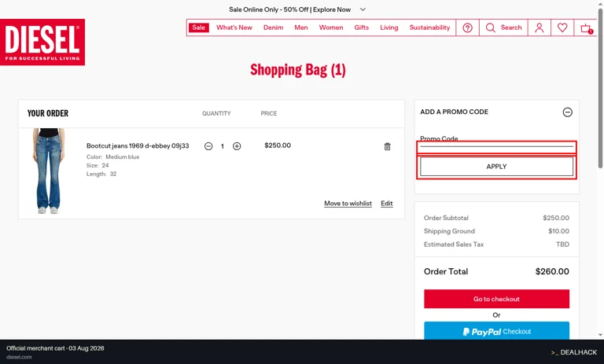
Task: Open the help question mark icon
Action: point(467,28)
